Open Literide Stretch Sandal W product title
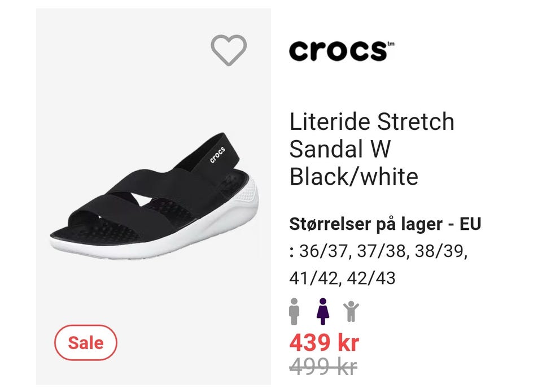Image resolution: width=542 pixels, height=392 pixels. pos(371,149)
